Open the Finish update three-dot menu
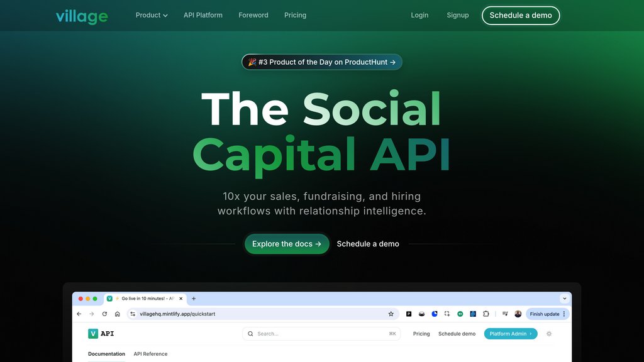 [x=564, y=314]
